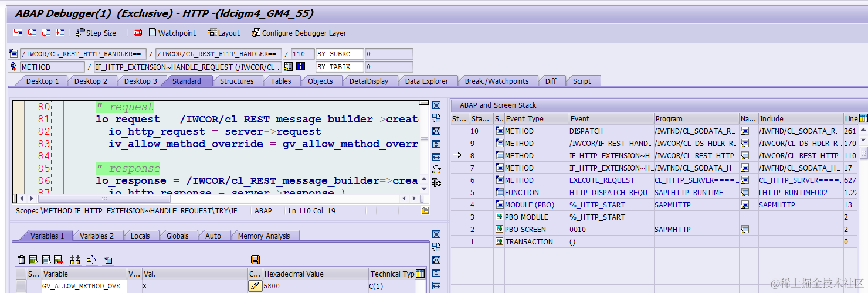868x293 pixels.
Task: Click the trash can delete icon in the variables toolbar
Action: pyautogui.click(x=22, y=260)
